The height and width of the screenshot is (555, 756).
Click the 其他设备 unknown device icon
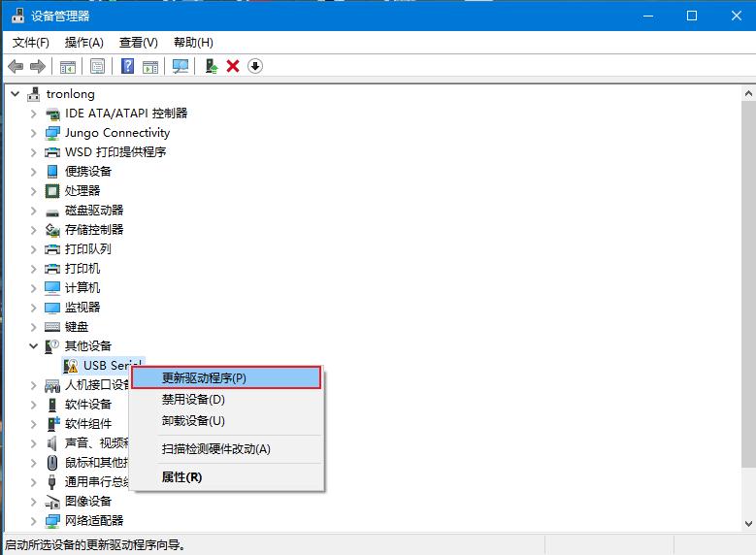[52, 346]
